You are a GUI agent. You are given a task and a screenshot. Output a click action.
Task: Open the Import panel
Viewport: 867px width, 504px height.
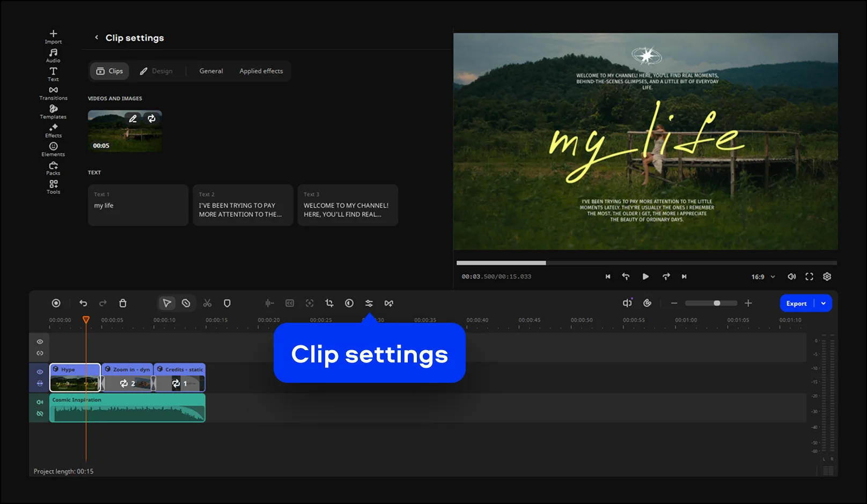[x=53, y=36]
